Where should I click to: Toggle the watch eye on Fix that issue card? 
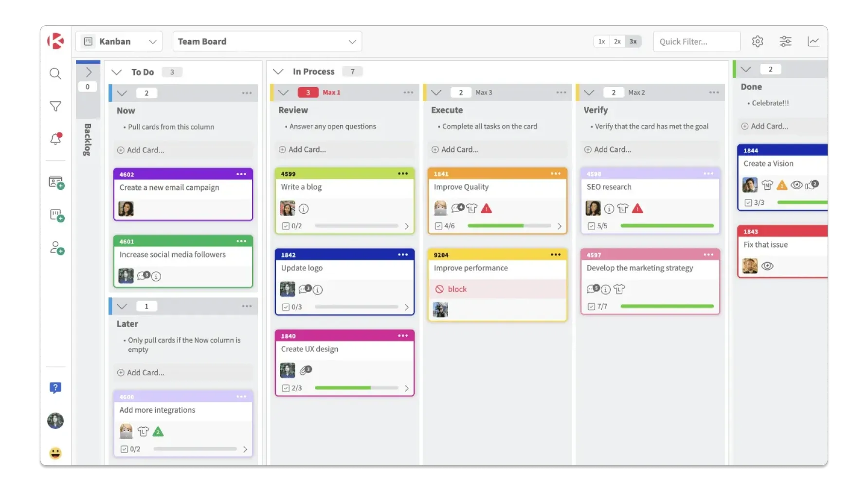coord(767,266)
